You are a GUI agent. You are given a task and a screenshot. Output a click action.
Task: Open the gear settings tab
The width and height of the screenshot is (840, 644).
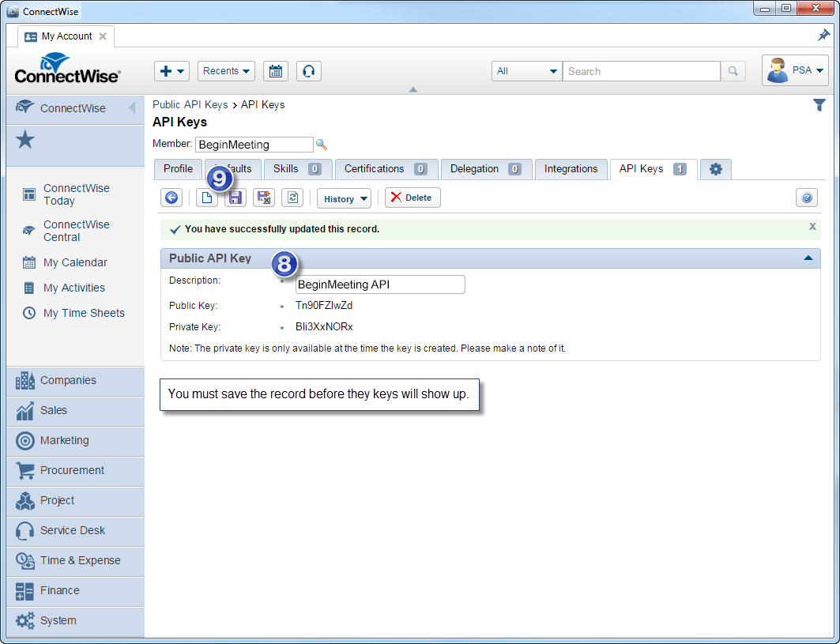pos(716,169)
